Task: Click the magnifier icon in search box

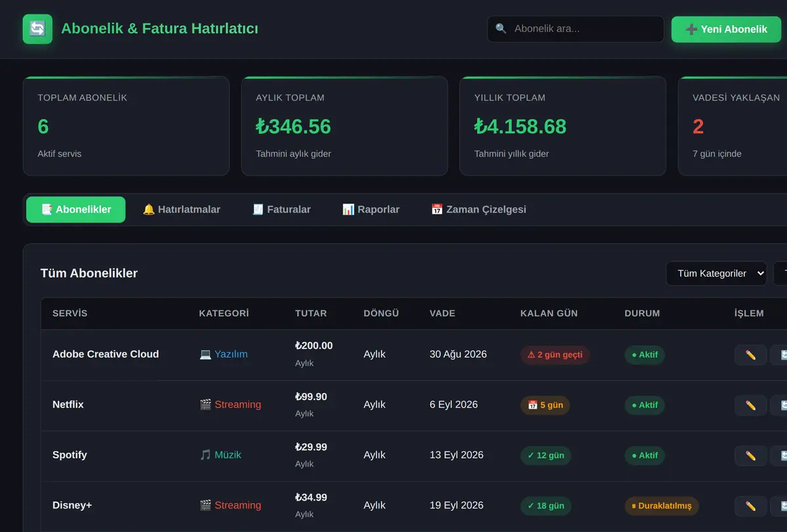Action: 501,29
